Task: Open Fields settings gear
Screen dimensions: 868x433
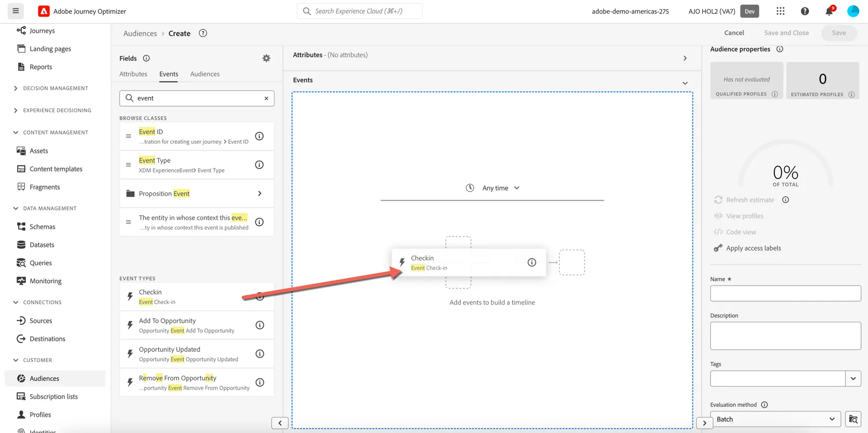Action: (266, 58)
